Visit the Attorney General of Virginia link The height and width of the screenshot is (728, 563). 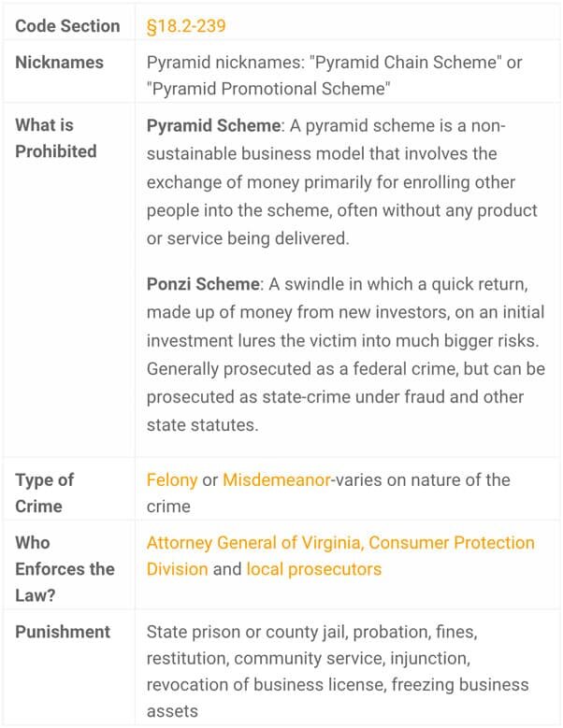(253, 542)
